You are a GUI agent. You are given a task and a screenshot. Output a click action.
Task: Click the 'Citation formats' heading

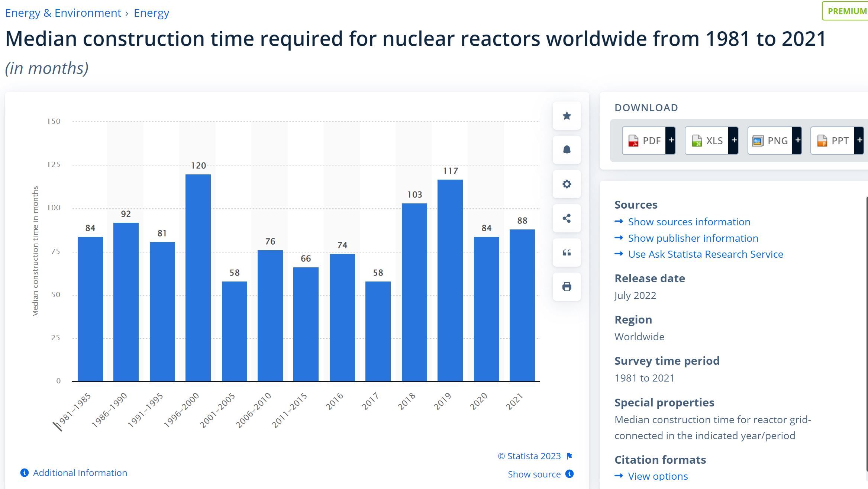tap(660, 460)
